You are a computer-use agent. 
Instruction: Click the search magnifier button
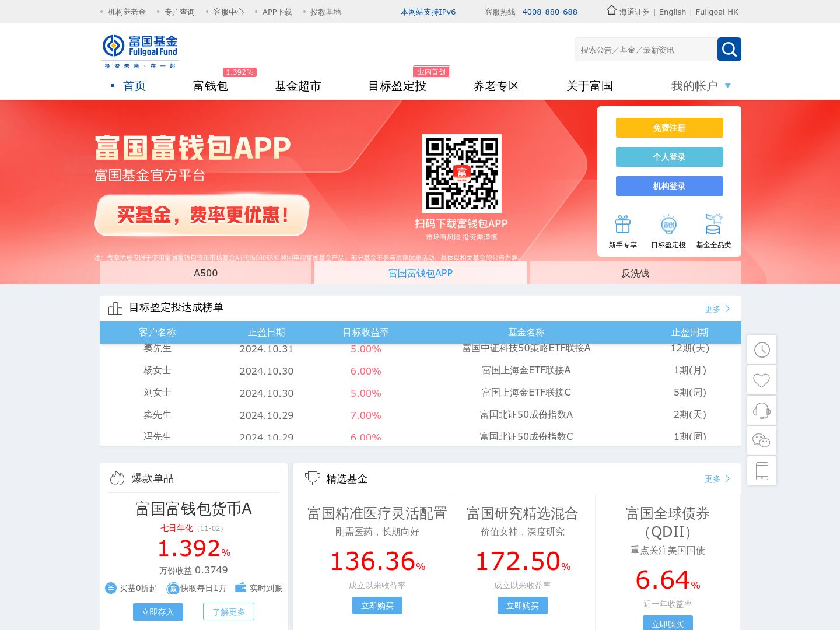coord(729,49)
